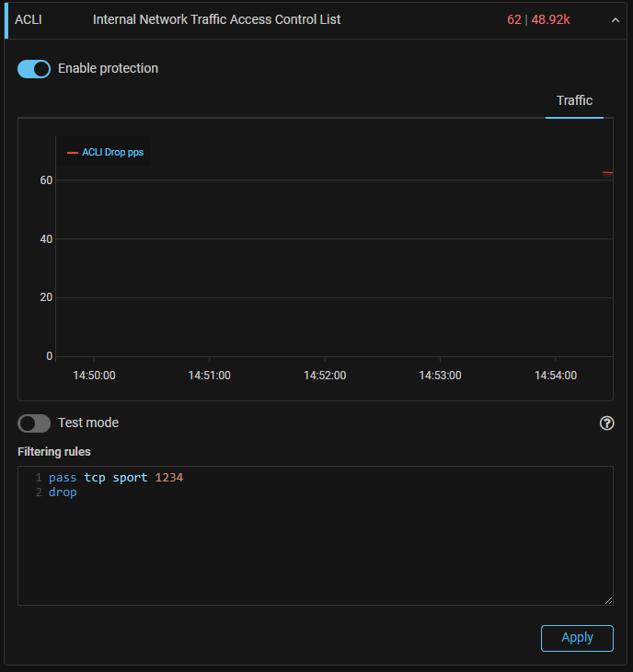The height and width of the screenshot is (672, 633).
Task: Click the red legend line swatch
Action: pyautogui.click(x=73, y=153)
